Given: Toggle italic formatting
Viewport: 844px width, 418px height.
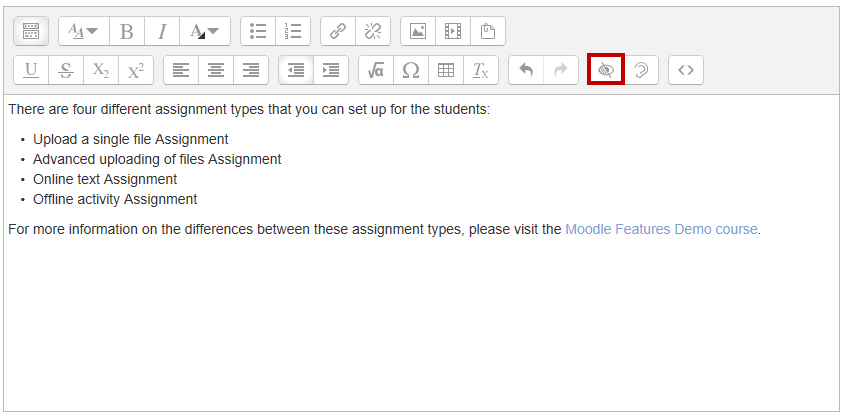Looking at the screenshot, I should click(x=161, y=31).
